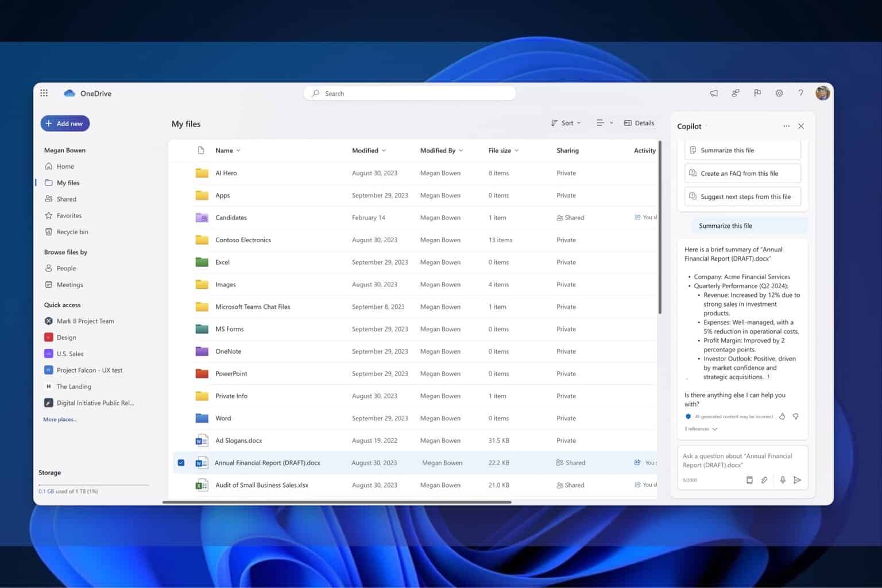Click the Copilot question input field
Viewport: 882px width, 588px height.
[742, 461]
